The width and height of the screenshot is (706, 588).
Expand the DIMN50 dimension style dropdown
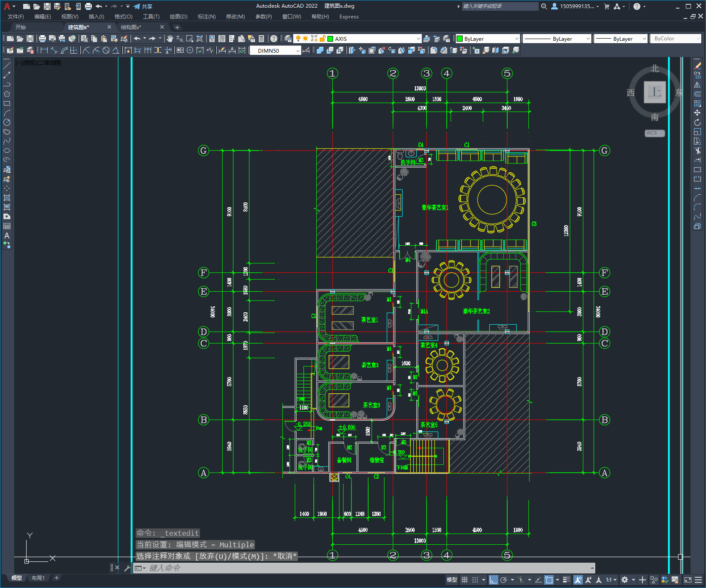pos(298,51)
